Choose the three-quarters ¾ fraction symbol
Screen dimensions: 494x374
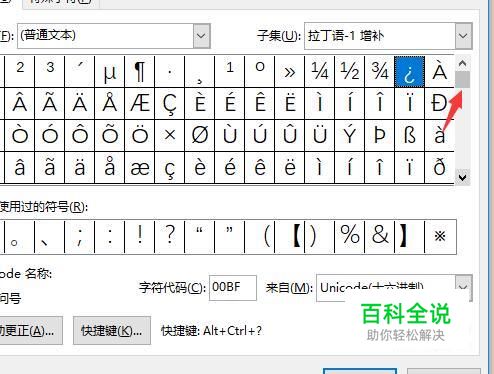click(x=380, y=72)
